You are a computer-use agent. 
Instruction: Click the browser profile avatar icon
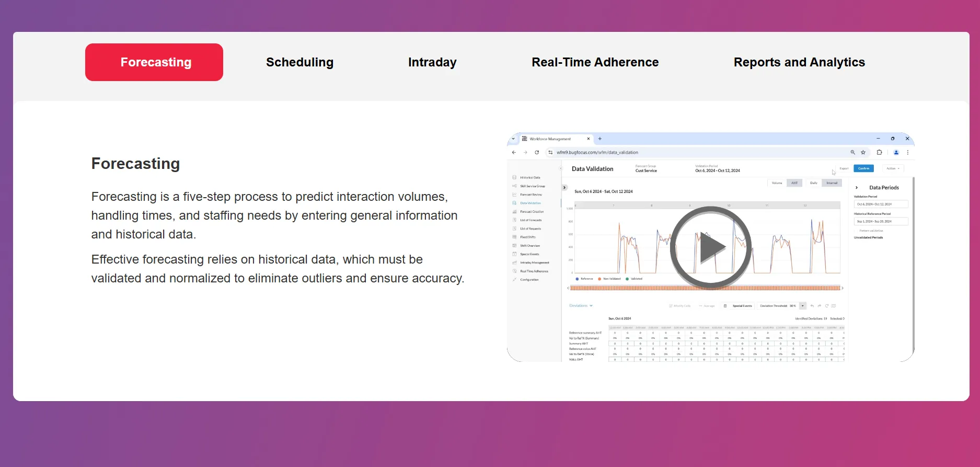(x=896, y=153)
